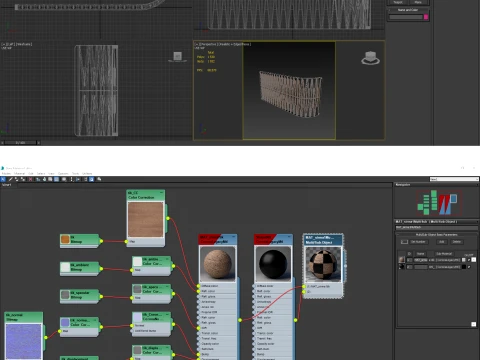Open the Options menu
480x360 pixels.
(63, 173)
